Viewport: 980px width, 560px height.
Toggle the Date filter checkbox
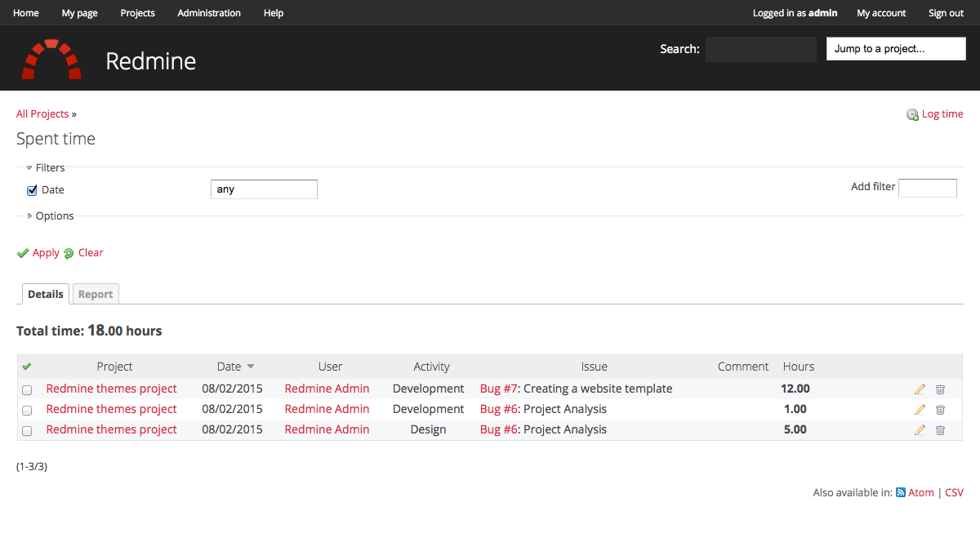[33, 190]
